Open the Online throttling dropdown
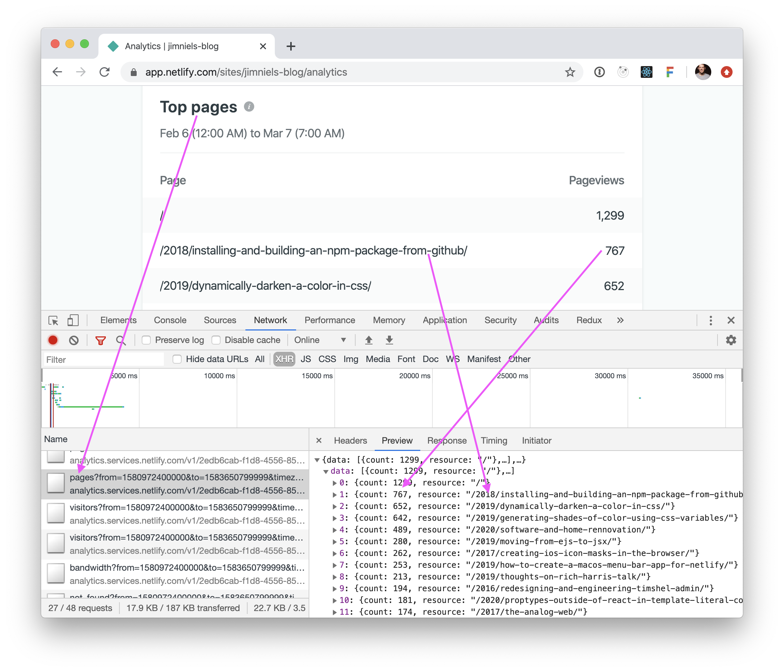Screen dimensions: 784x672 click(x=320, y=340)
